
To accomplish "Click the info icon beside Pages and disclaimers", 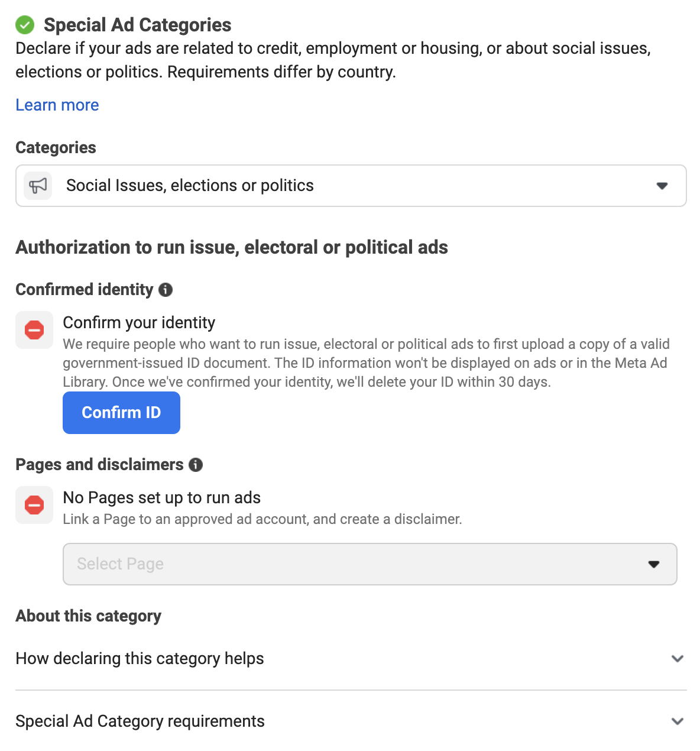I will click(196, 465).
